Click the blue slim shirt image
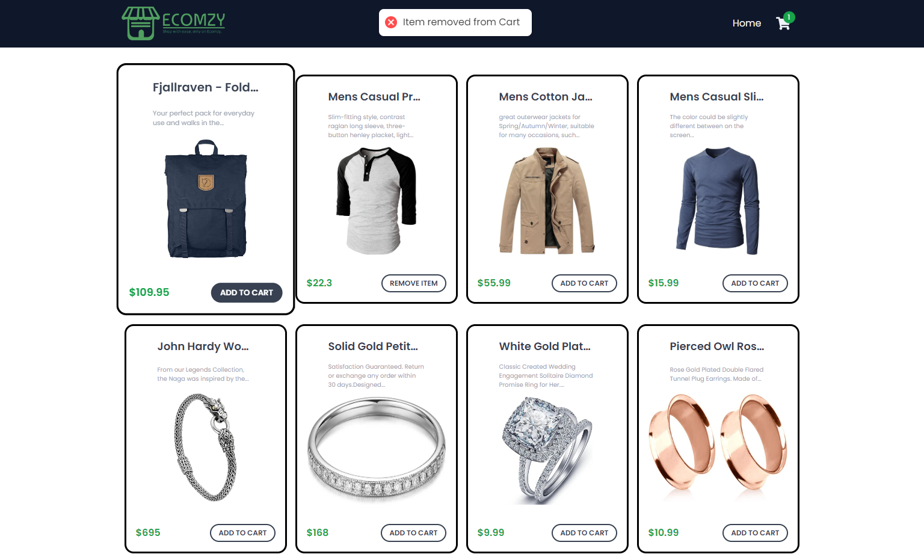This screenshot has width=924, height=560. point(718,201)
